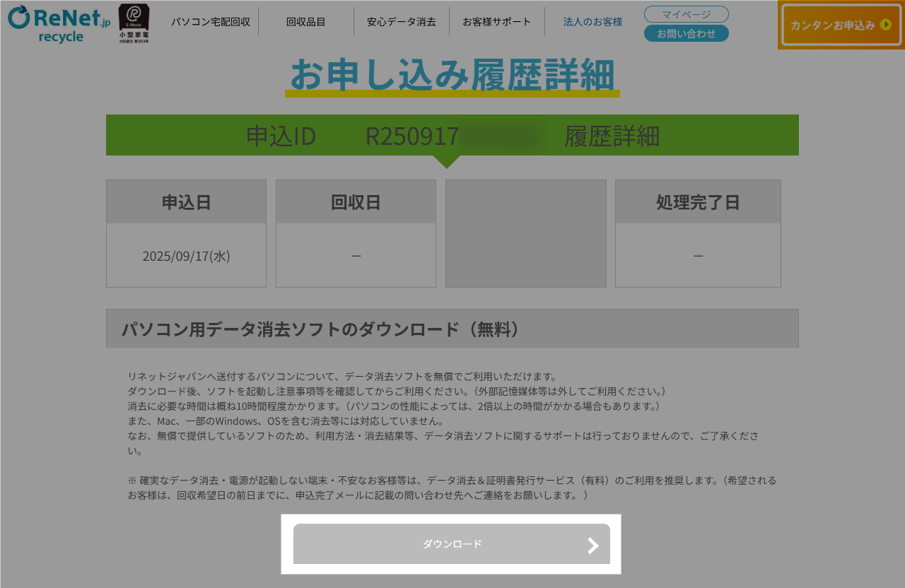Click the ReNet.jp recycle logo
This screenshot has width=905, height=588.
tap(59, 23)
